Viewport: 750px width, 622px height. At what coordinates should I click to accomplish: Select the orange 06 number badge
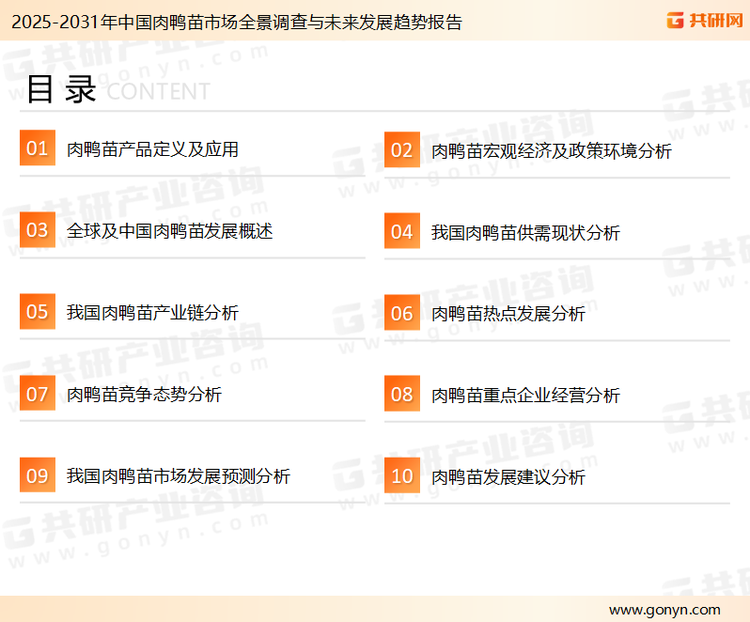coord(402,313)
